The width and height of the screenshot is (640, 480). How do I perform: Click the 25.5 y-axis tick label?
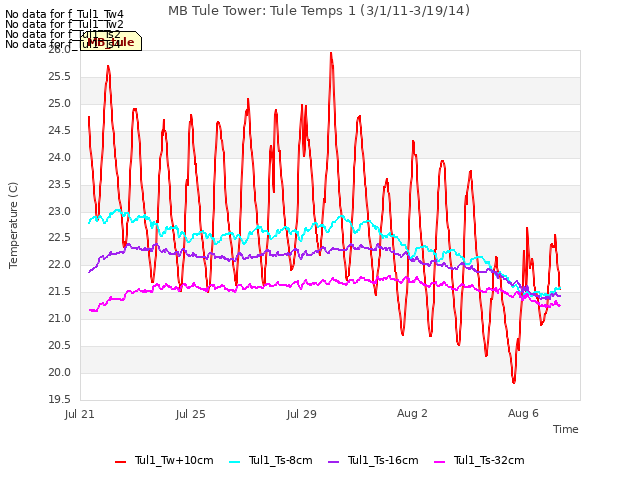point(60,77)
